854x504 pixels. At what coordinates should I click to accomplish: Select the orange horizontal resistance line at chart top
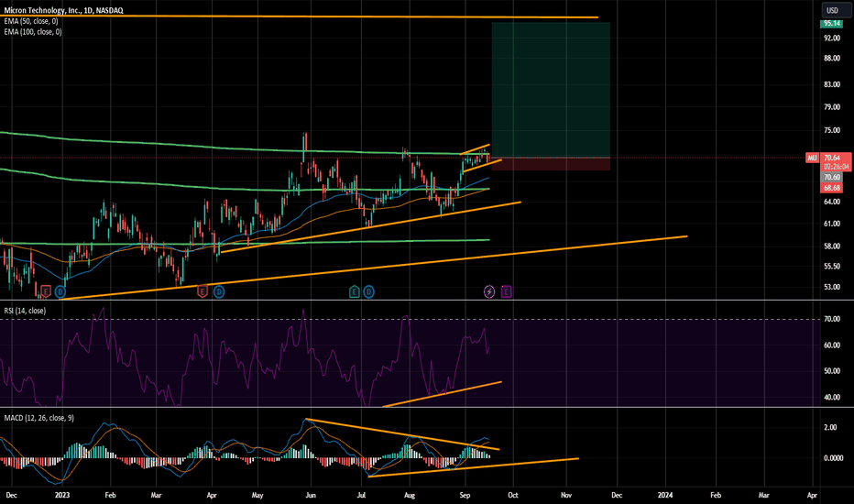[x=299, y=16]
